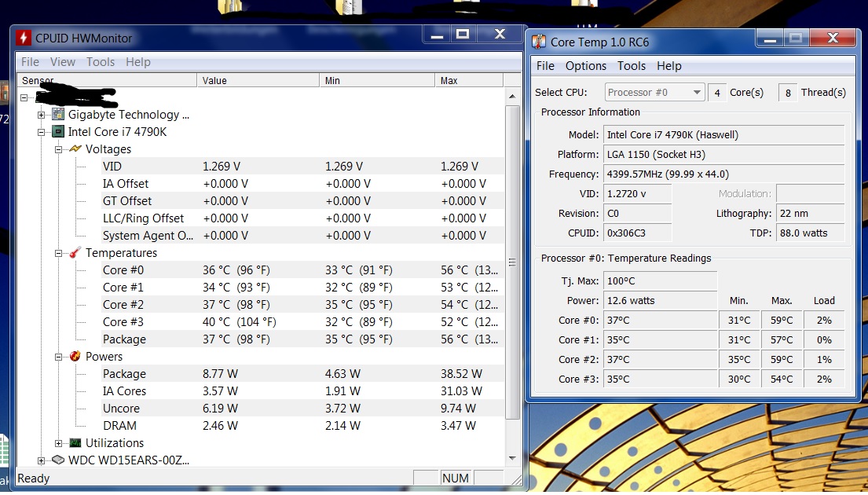Click HWMonitor scrollbar down arrow

coord(512,458)
